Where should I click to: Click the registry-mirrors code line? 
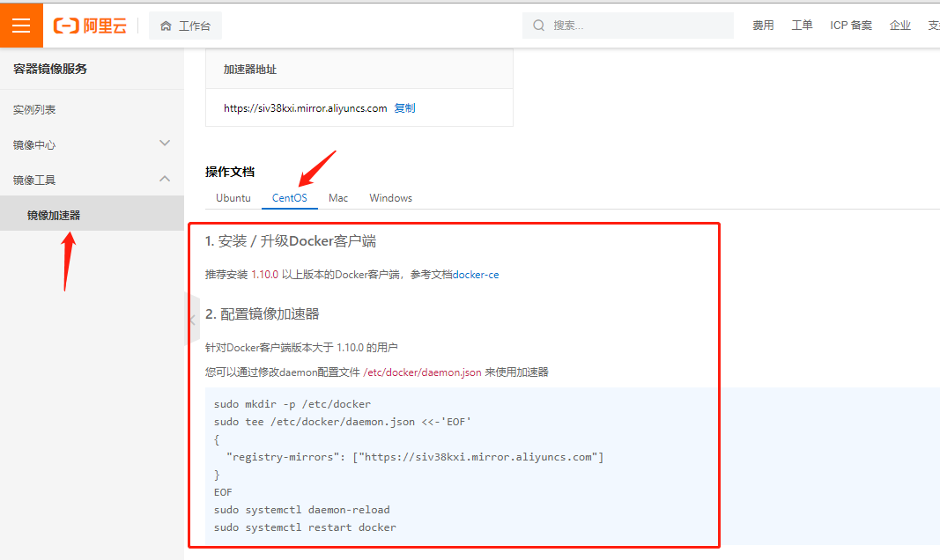(x=415, y=457)
